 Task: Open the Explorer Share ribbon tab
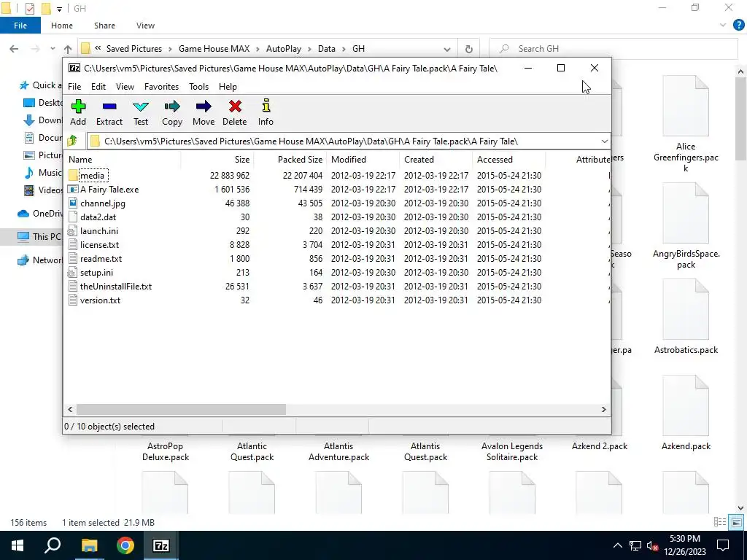[104, 26]
